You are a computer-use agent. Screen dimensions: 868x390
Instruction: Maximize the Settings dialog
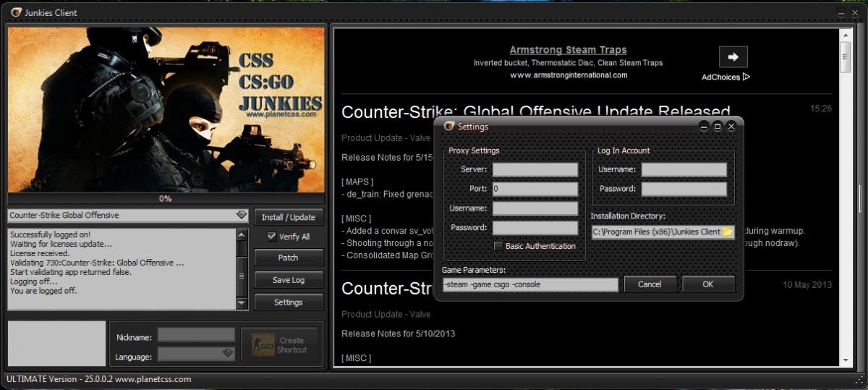point(718,126)
